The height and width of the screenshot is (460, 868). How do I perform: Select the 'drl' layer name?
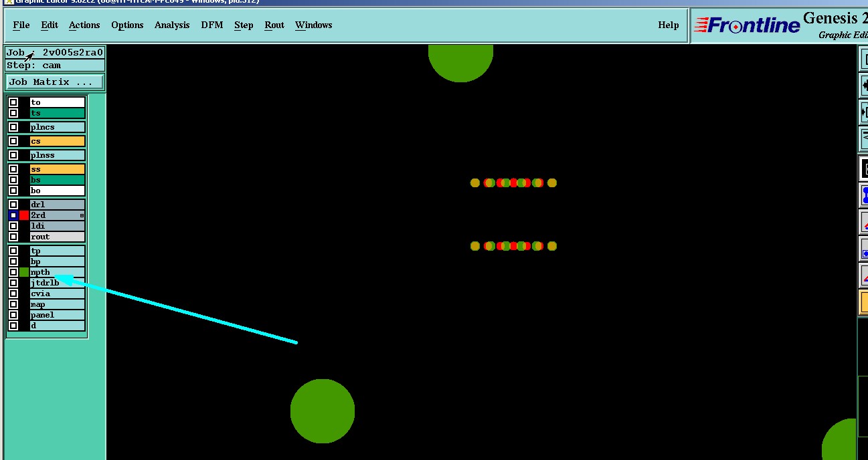pos(58,205)
